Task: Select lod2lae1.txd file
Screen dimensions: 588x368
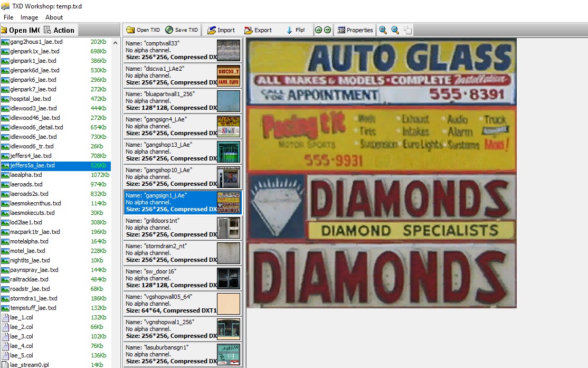Action: [55, 222]
